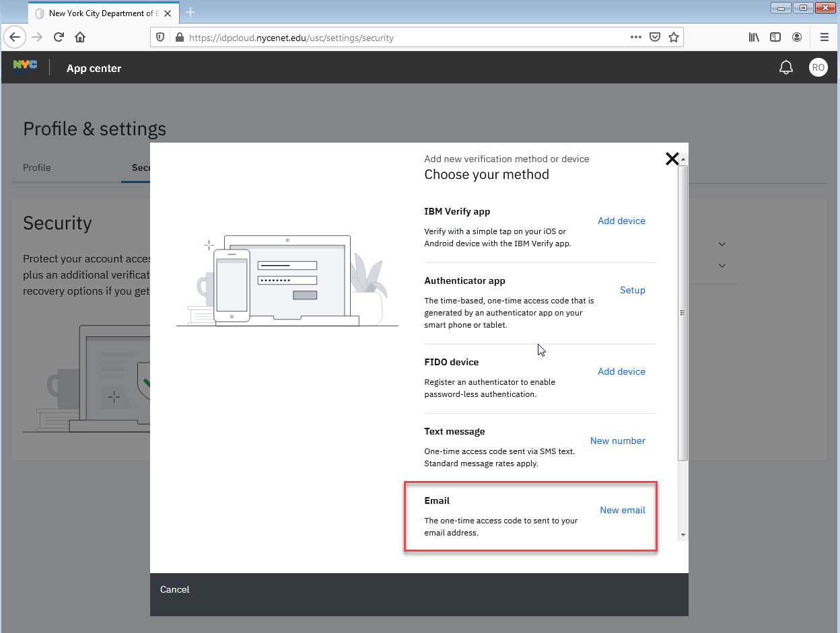Add device for FIDO device
Image resolution: width=840 pixels, height=633 pixels.
click(x=621, y=371)
